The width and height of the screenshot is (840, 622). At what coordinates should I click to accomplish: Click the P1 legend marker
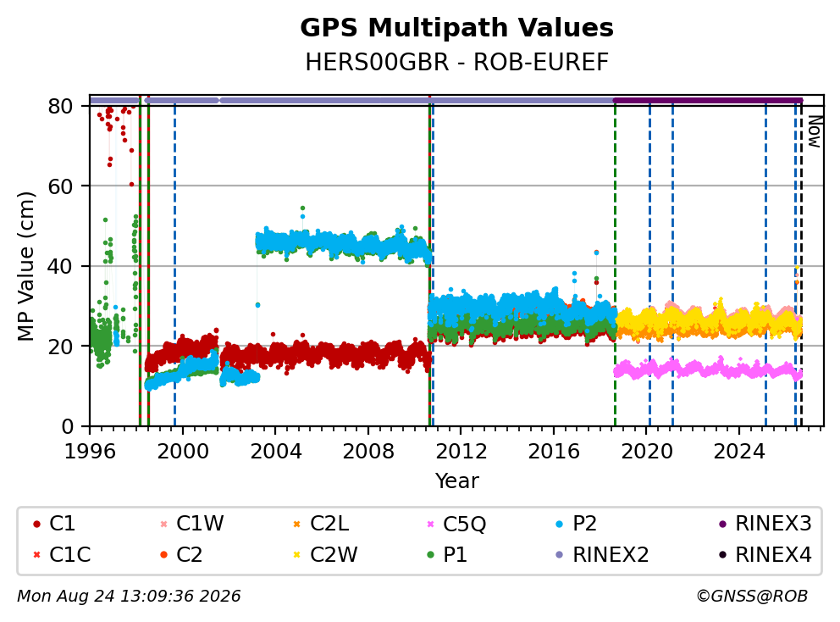[431, 554]
